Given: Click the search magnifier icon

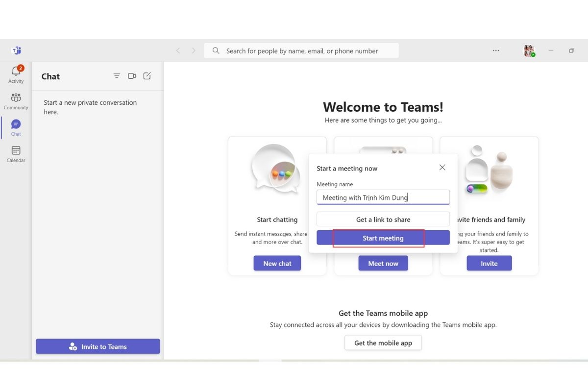Looking at the screenshot, I should tap(216, 50).
